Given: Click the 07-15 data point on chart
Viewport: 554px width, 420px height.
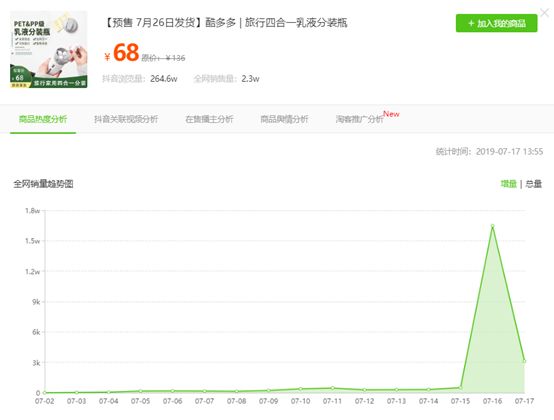Looking at the screenshot, I should tap(460, 388).
